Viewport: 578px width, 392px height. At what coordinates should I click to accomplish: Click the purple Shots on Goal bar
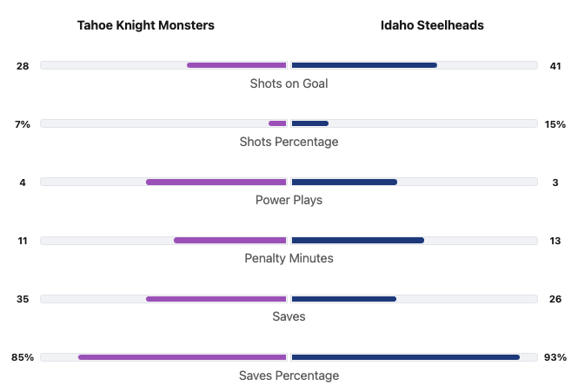[x=236, y=65]
